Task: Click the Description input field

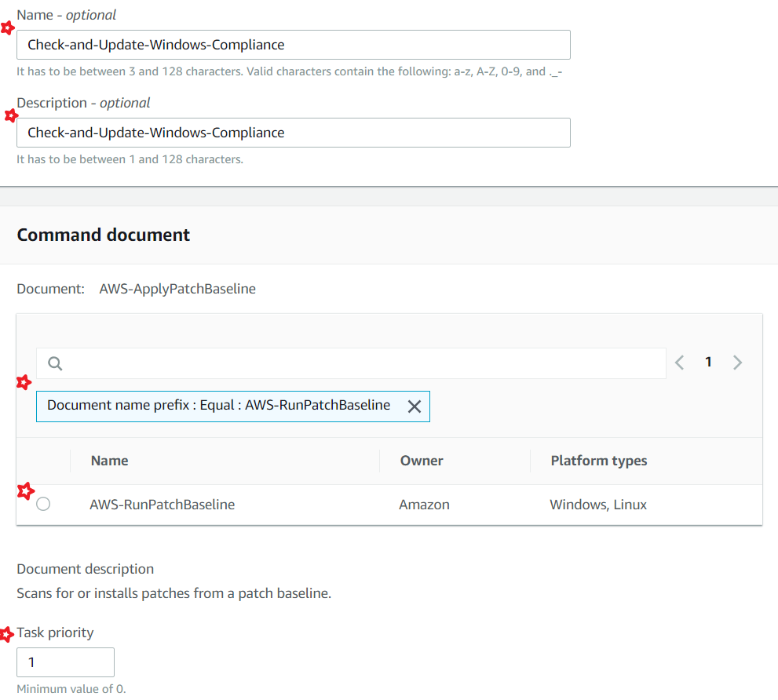Action: pos(294,133)
